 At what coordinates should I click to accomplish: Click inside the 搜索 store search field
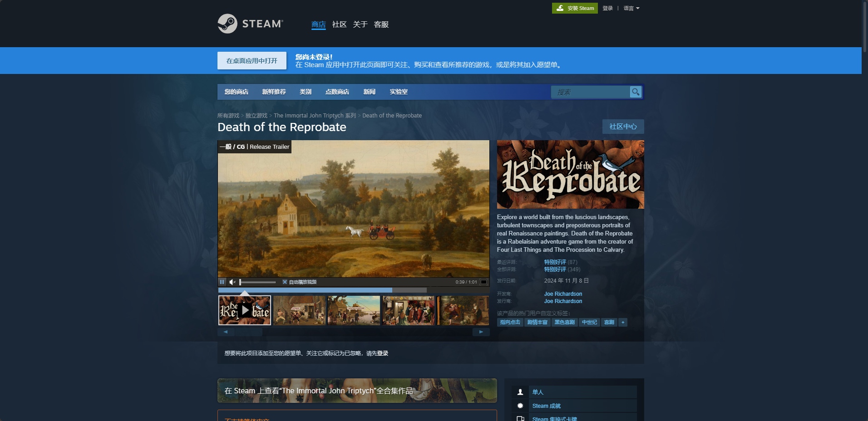coord(590,92)
